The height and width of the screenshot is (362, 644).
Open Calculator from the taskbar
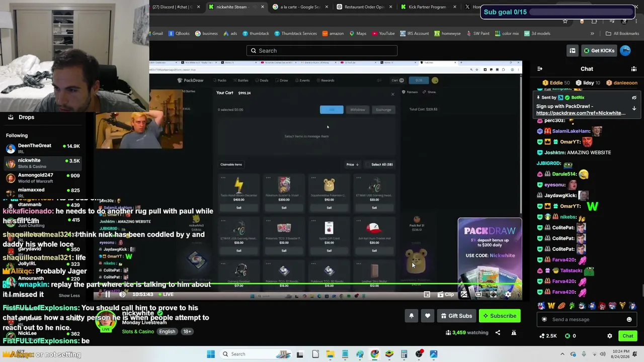point(404,354)
